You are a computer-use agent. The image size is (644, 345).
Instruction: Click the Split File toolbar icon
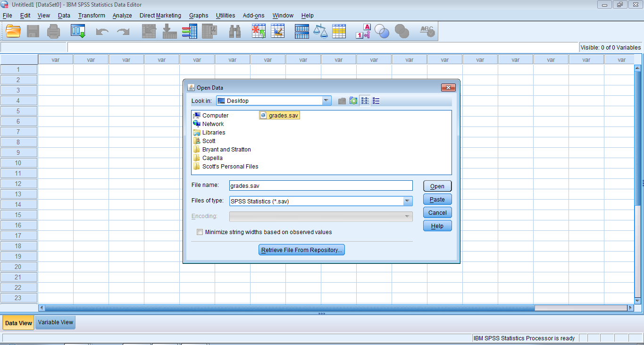tap(301, 32)
